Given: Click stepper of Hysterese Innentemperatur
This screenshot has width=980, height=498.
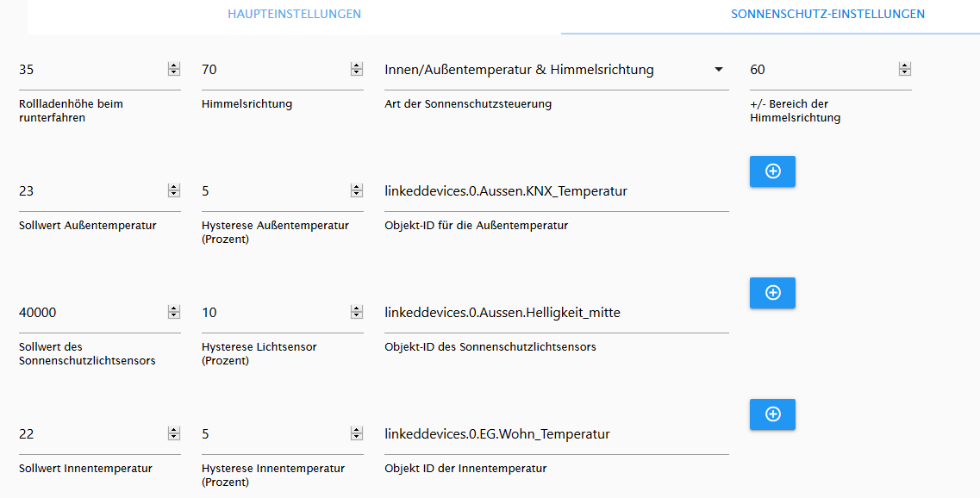Looking at the screenshot, I should [356, 433].
